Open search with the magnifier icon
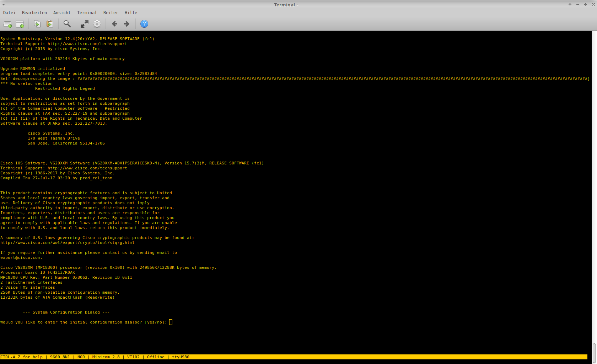Screen dimensions: 597x364 67,24
